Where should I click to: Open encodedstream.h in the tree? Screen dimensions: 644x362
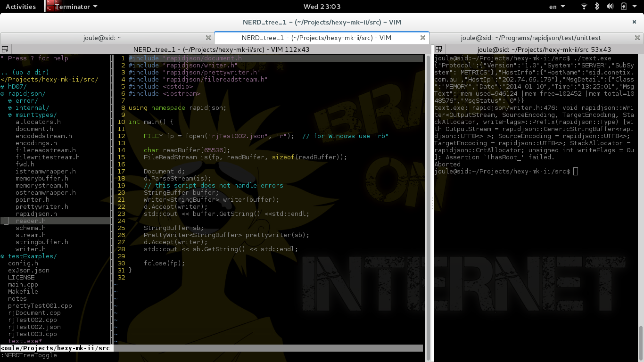click(x=44, y=136)
